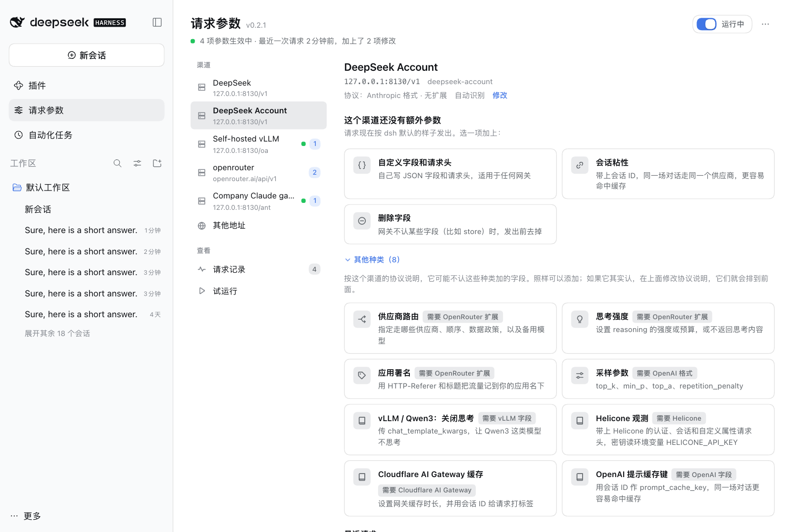This screenshot has width=792, height=532.
Task: Click the book icon for Helicone 观测
Action: click(580, 421)
